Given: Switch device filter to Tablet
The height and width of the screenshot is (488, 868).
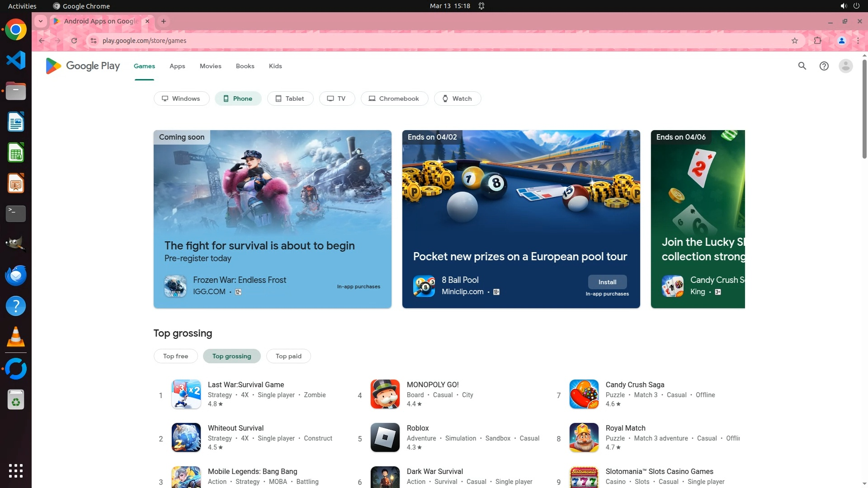Looking at the screenshot, I should 290,99.
